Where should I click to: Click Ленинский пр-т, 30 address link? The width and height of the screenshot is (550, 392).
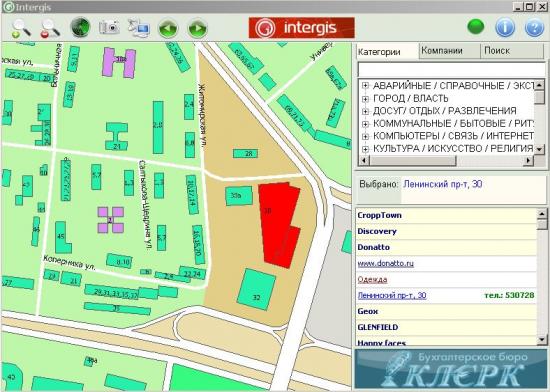coord(392,295)
